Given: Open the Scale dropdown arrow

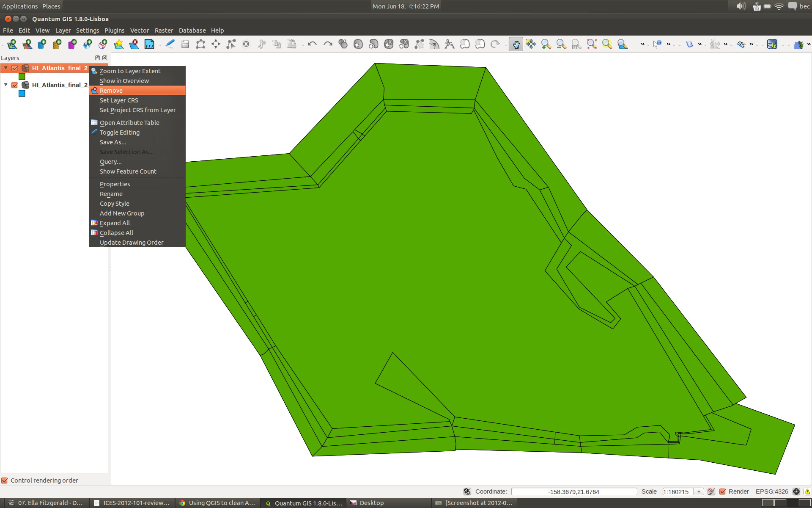Looking at the screenshot, I should 699,491.
